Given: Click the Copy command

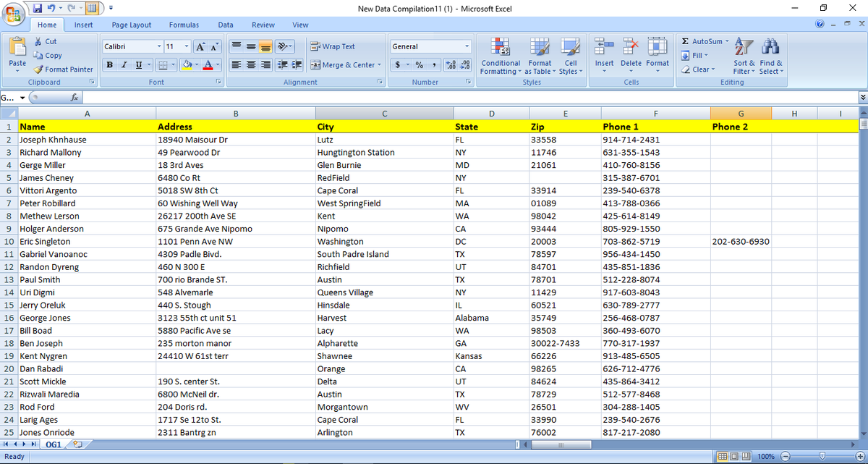Looking at the screenshot, I should coord(48,56).
